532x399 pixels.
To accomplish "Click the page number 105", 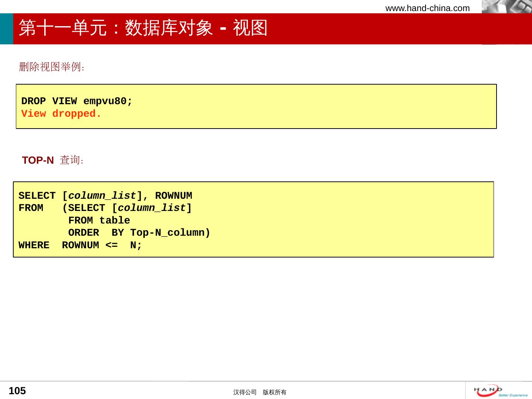I will (17, 391).
